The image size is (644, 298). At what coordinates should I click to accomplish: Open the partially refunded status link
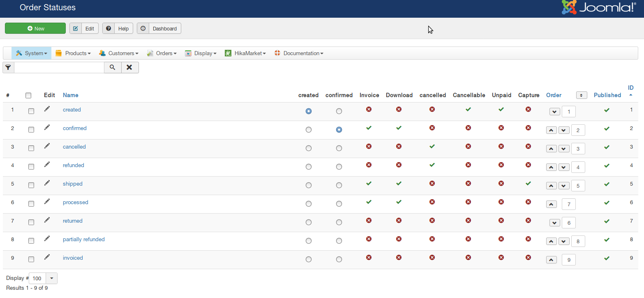click(x=83, y=239)
